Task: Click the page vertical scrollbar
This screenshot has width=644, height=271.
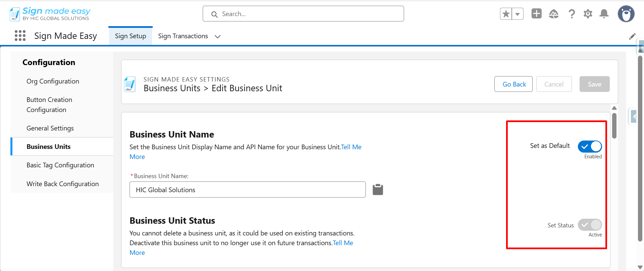Action: 640,148
